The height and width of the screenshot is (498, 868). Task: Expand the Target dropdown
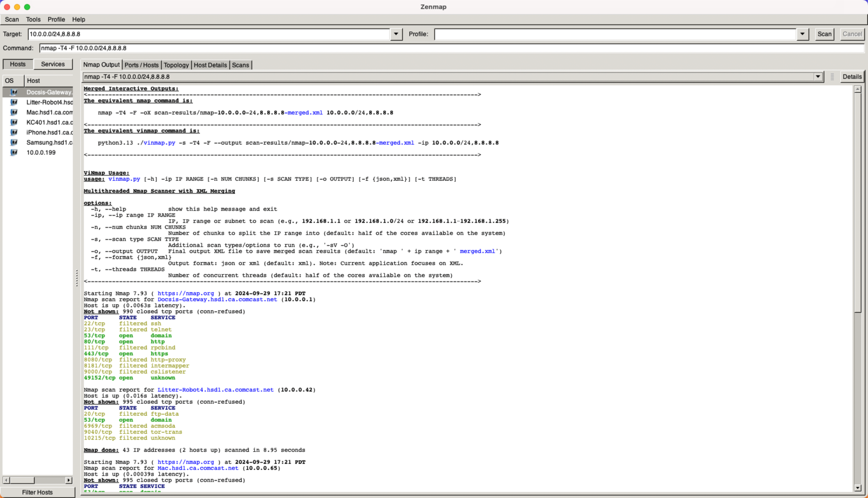[396, 34]
